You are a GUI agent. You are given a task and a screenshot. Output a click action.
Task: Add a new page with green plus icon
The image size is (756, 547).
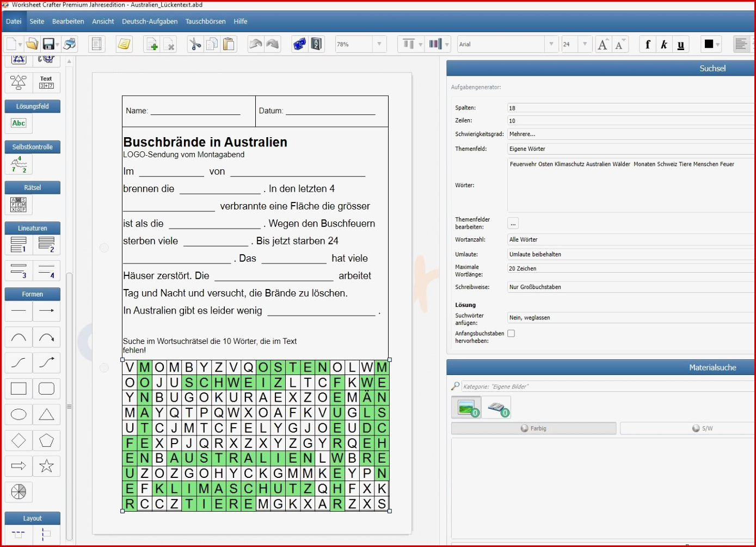pos(152,44)
